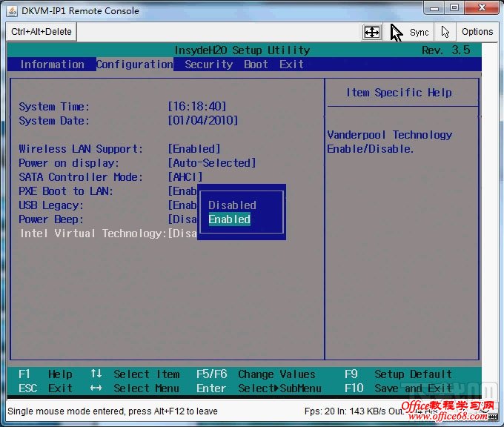Select the Intel Virtual Technology label
Screen dimensions: 504x427
click(x=93, y=234)
